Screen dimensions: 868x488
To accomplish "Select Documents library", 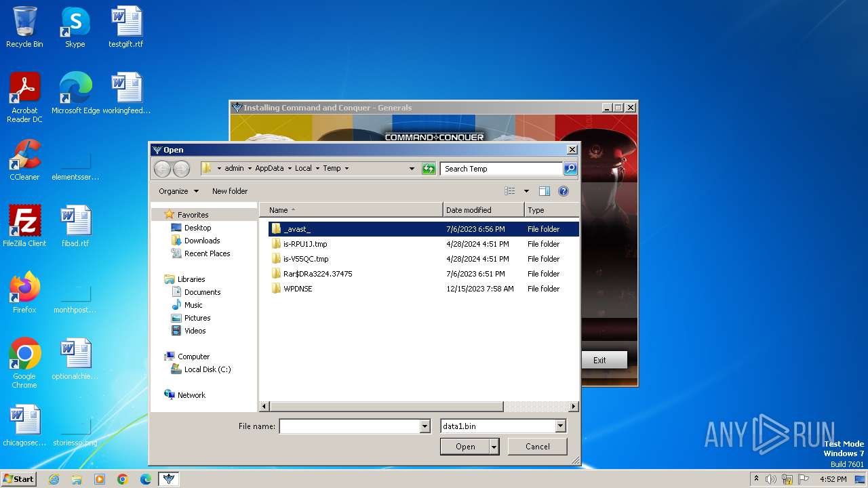I will point(202,292).
